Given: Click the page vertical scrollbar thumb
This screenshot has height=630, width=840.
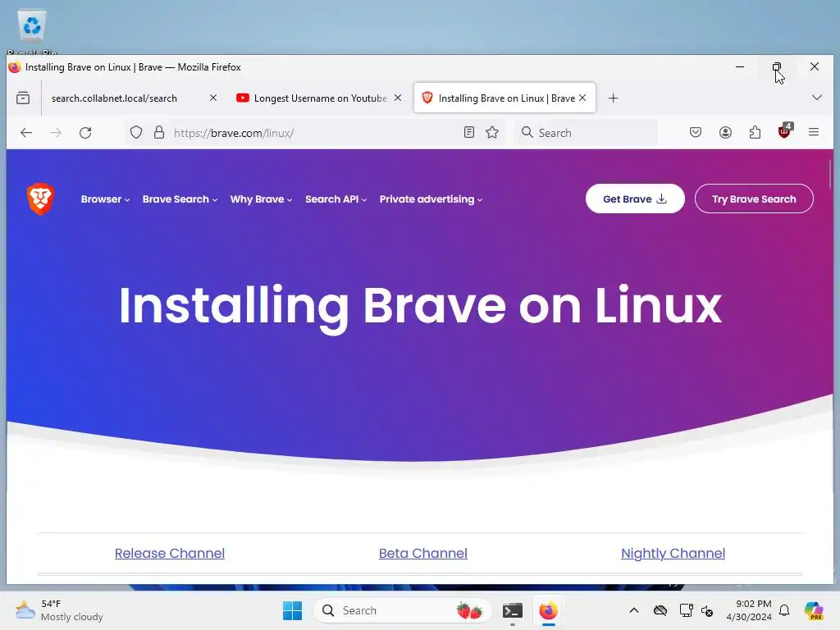Looking at the screenshot, I should click(x=830, y=174).
